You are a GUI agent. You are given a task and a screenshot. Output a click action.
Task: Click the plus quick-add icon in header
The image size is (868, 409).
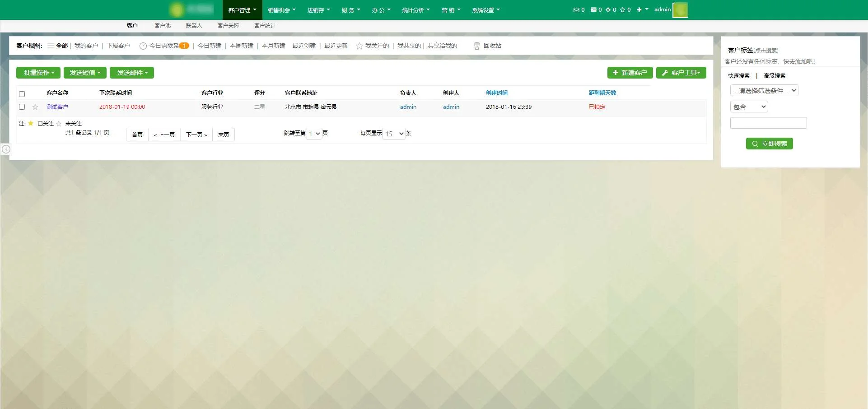point(639,9)
